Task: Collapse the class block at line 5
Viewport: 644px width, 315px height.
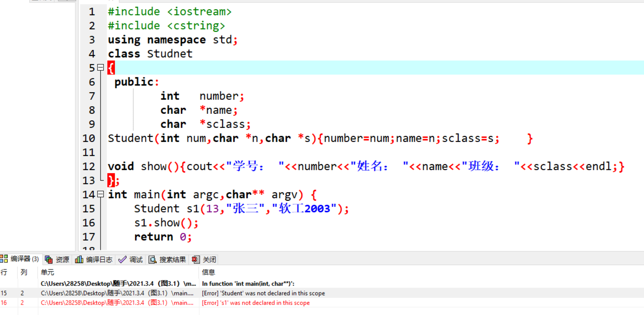Action: [101, 68]
